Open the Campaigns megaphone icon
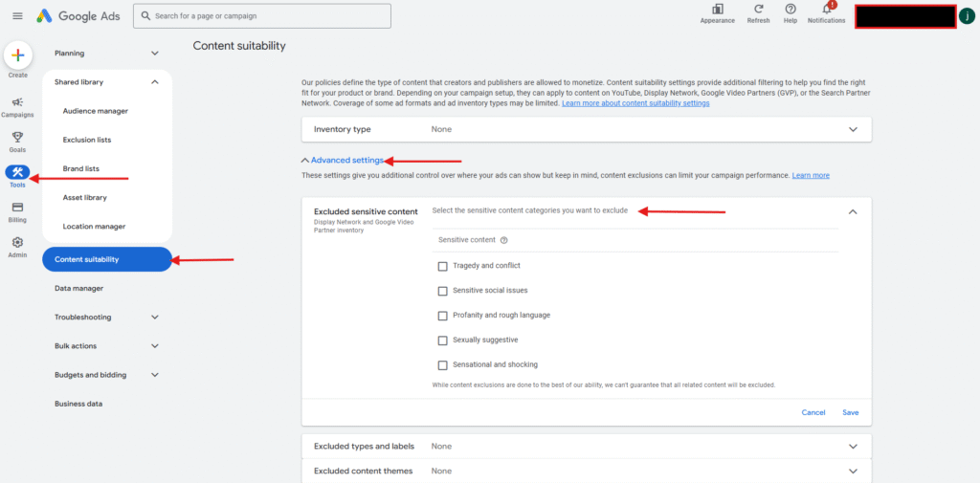 point(17,101)
